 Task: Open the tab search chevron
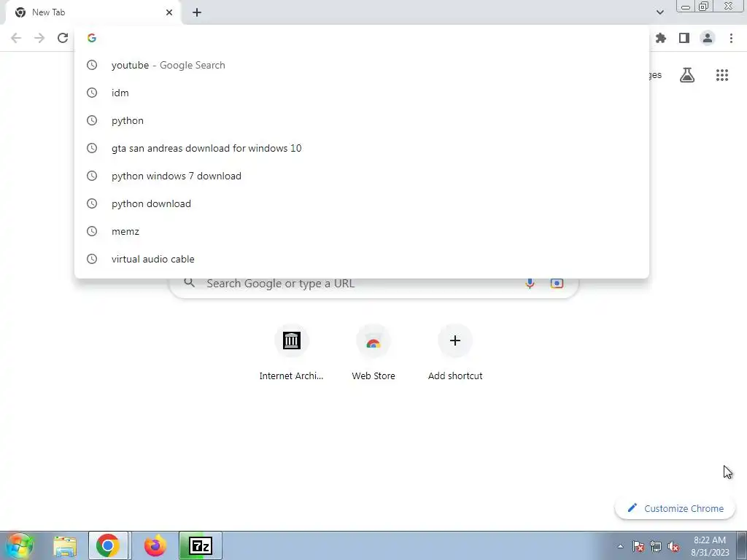659,12
